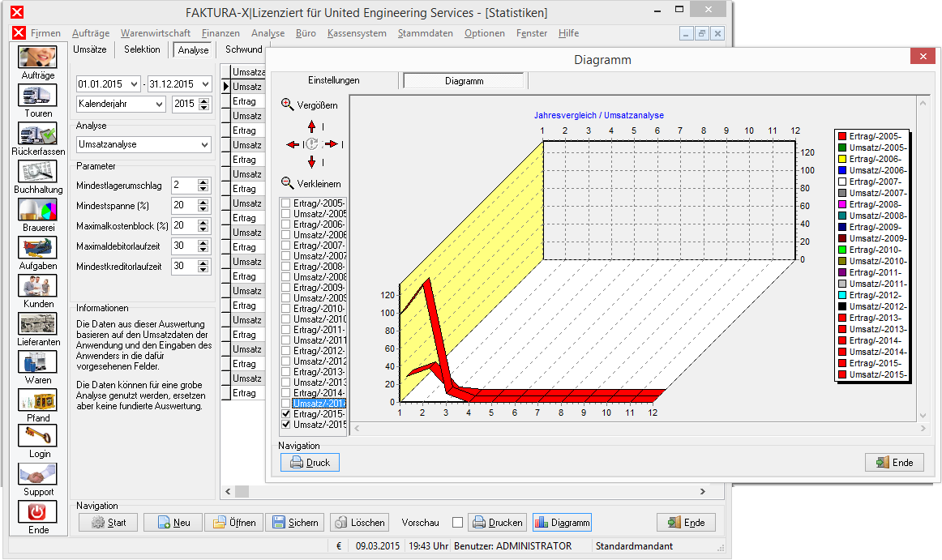Adjust the Mindestspanne (%) stepper arrows
The image size is (942, 560).
[203, 206]
